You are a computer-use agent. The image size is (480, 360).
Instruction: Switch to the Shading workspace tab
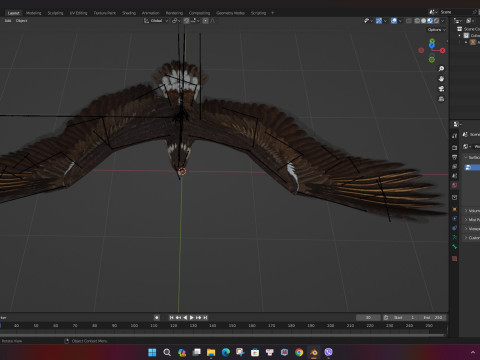click(129, 13)
